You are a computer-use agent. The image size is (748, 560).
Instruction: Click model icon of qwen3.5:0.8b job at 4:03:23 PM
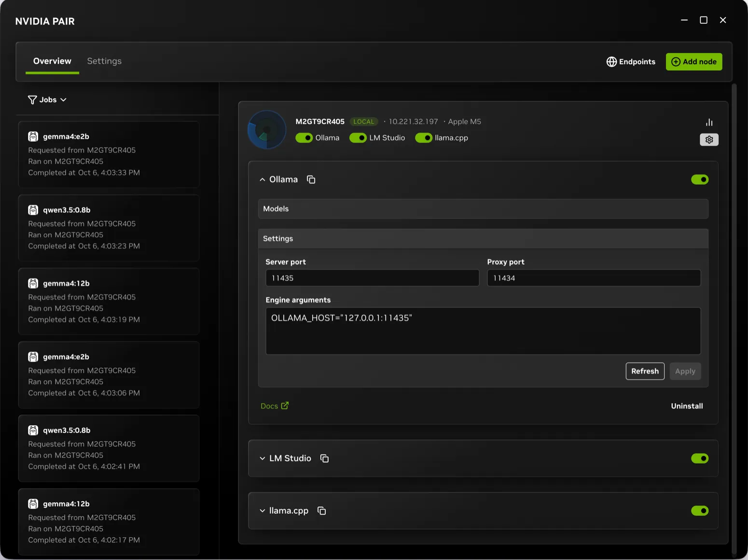pos(33,210)
